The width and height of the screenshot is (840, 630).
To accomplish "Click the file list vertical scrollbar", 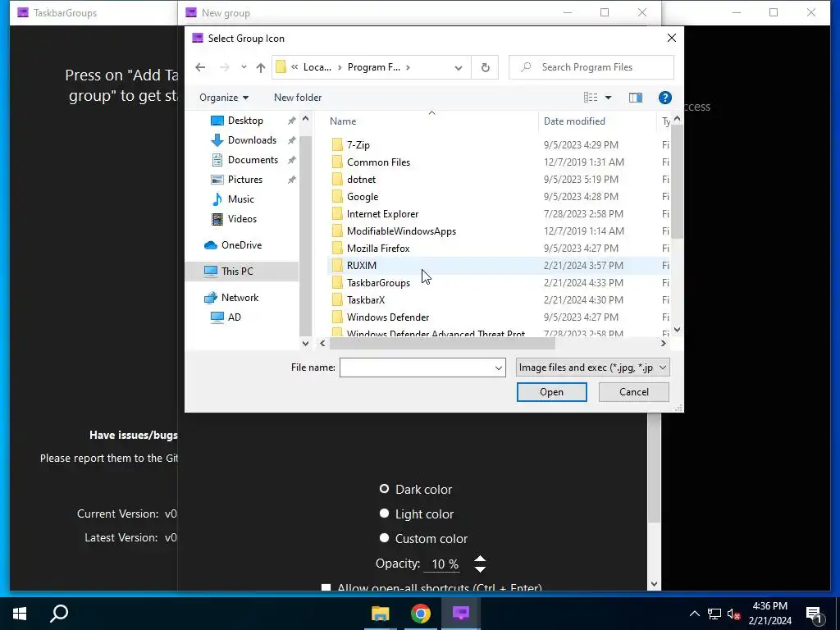I will [677, 182].
